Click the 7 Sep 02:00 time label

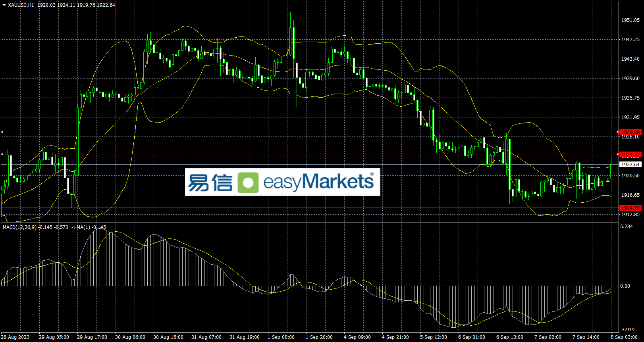548,337
